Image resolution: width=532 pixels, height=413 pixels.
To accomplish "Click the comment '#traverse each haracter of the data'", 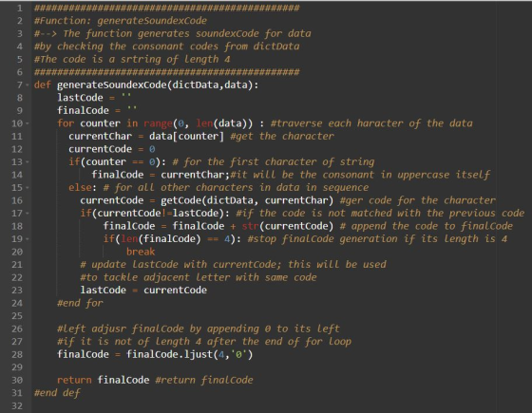I will point(371,123).
